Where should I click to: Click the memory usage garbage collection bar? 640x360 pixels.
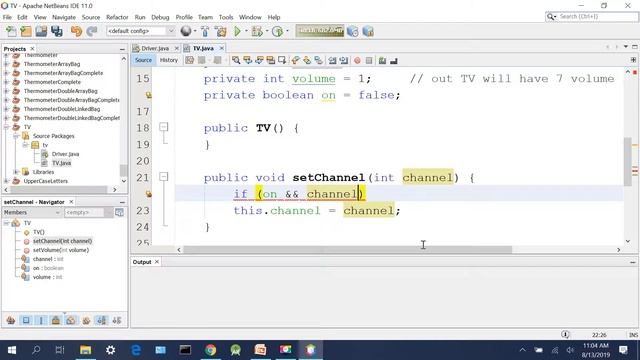tap(320, 31)
